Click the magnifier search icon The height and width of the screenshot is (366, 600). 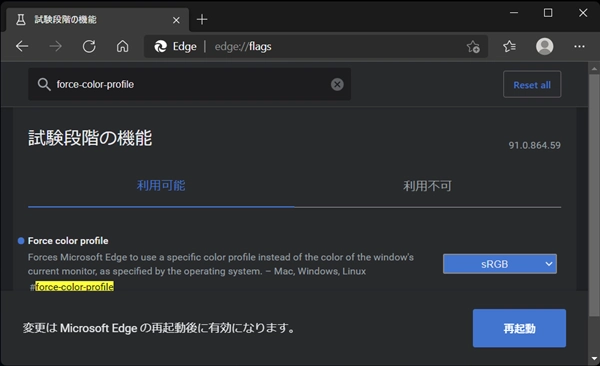44,84
